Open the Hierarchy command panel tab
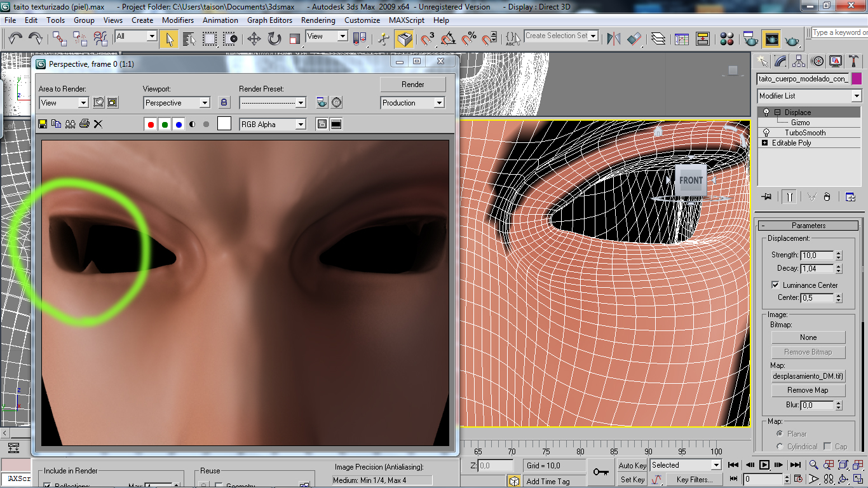868x488 pixels. pyautogui.click(x=799, y=61)
